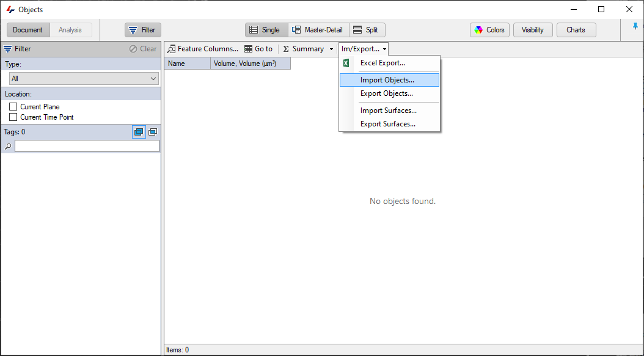Image resolution: width=644 pixels, height=356 pixels.
Task: Open Summary via the sigma icon
Action: 285,49
